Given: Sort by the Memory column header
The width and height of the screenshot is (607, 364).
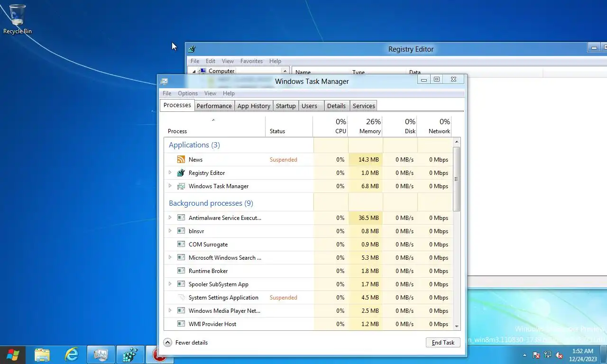Looking at the screenshot, I should pyautogui.click(x=365, y=126).
